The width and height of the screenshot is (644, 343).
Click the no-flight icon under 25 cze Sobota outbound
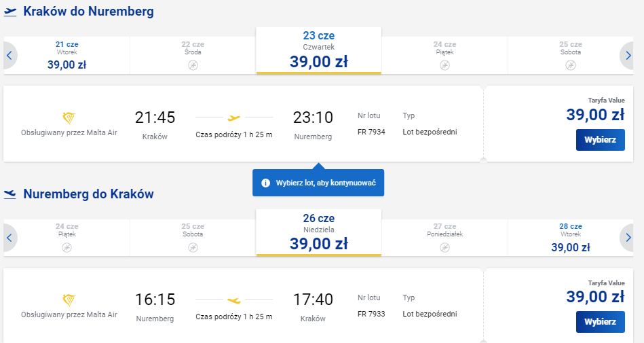(x=571, y=65)
